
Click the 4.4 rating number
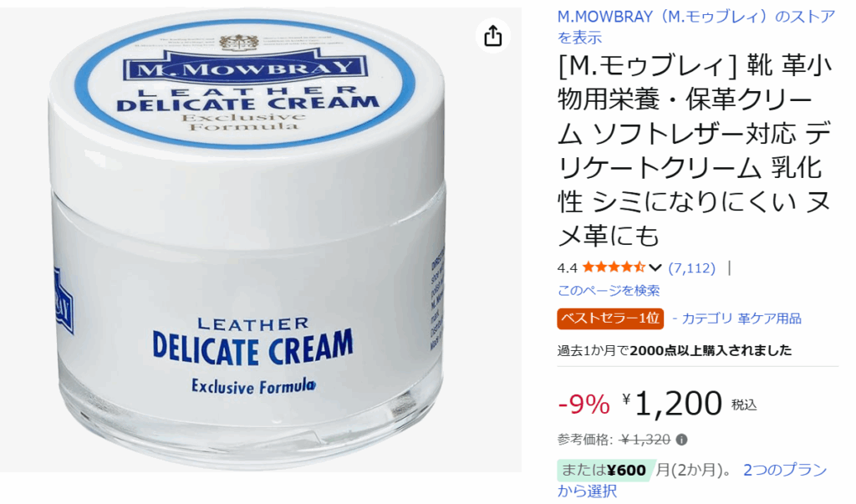(x=568, y=268)
